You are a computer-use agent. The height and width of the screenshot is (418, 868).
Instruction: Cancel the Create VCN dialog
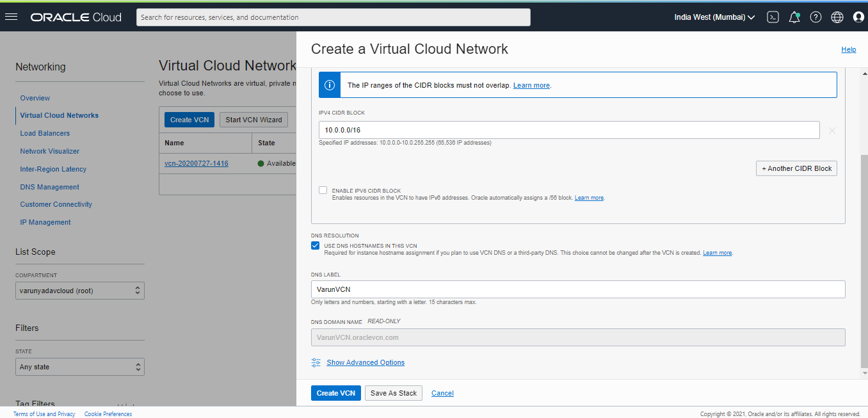click(x=442, y=393)
